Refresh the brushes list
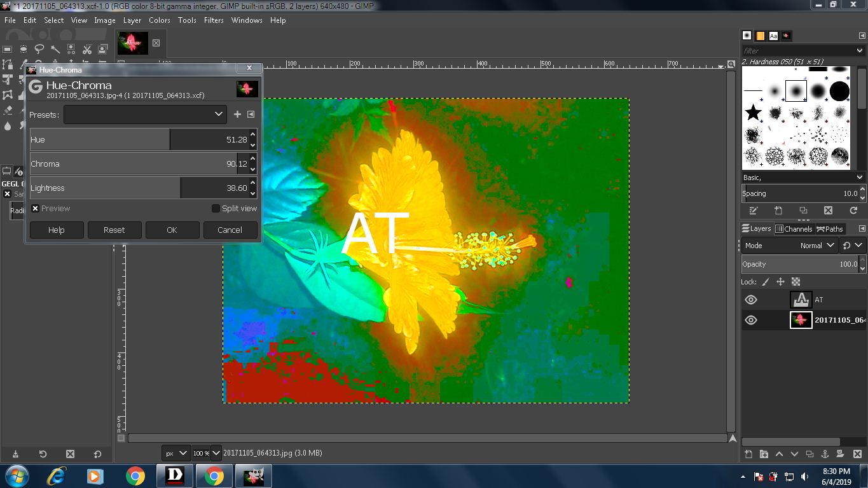 click(x=853, y=211)
